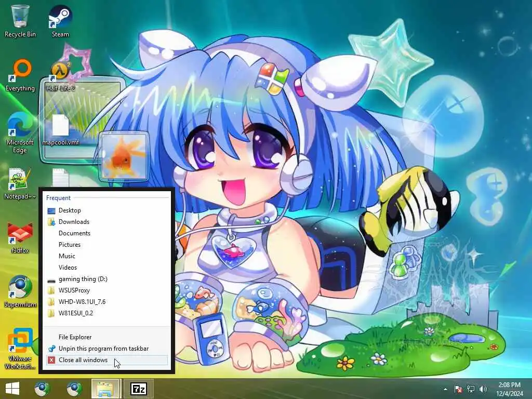This screenshot has height=399, width=532.
Task: Launch the Steam desktop shortcut
Action: point(60,21)
